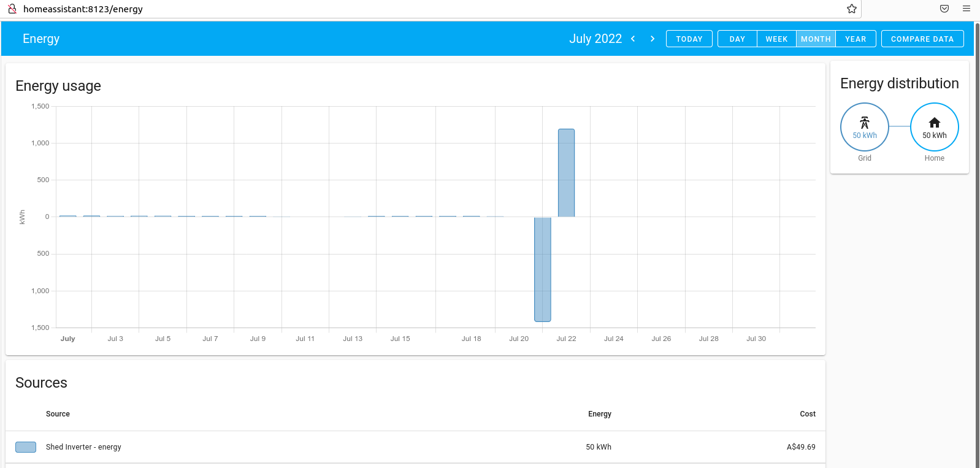Bookmark this page with the star icon
Screen dimensions: 980x468
coord(852,9)
